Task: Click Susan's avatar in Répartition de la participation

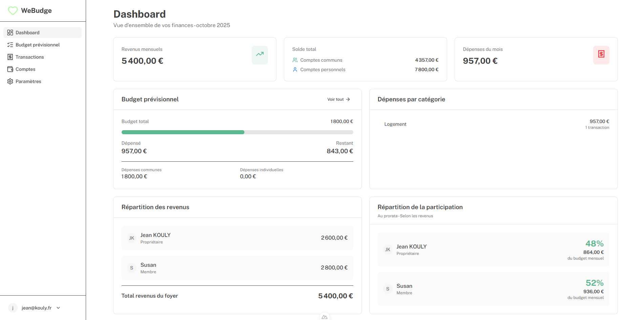Action: (388, 289)
